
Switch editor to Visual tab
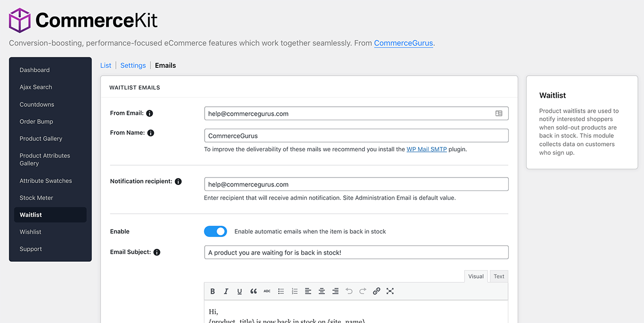coord(476,277)
